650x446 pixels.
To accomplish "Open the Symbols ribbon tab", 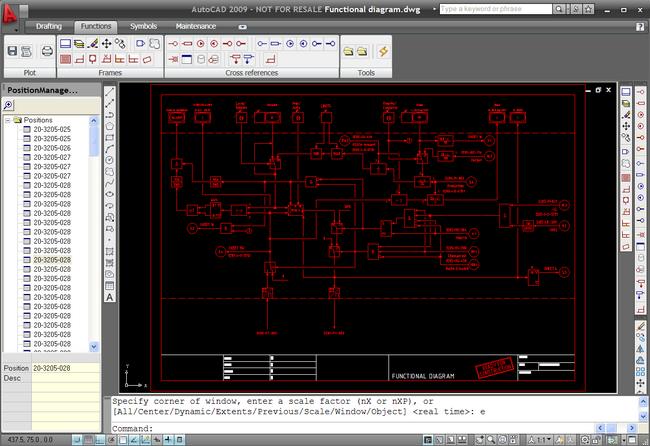I will tap(143, 26).
